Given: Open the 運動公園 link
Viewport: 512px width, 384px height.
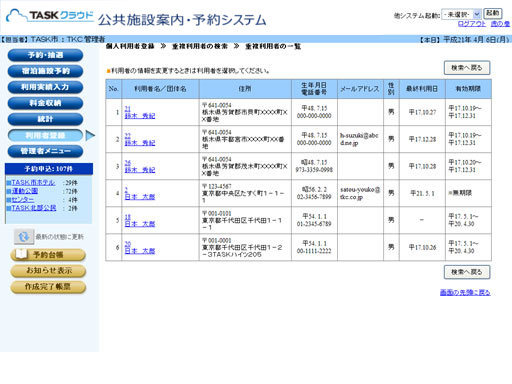Looking at the screenshot, I should (x=24, y=191).
